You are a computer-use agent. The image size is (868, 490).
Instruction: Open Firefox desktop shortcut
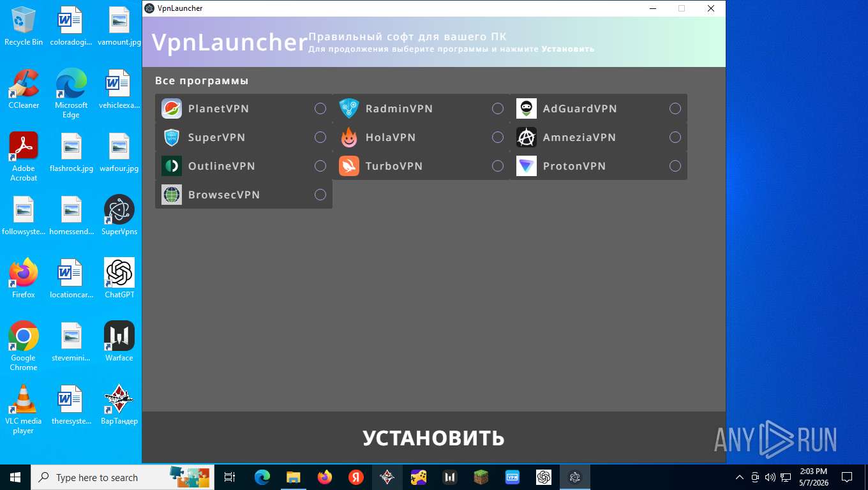(24, 278)
